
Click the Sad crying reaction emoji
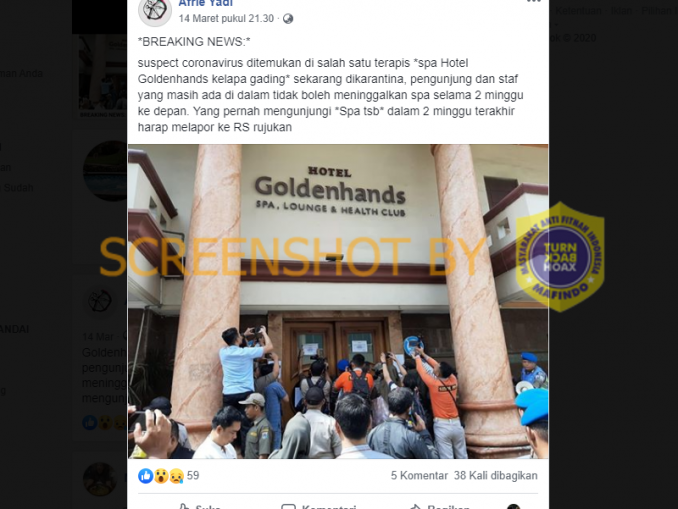click(176, 476)
